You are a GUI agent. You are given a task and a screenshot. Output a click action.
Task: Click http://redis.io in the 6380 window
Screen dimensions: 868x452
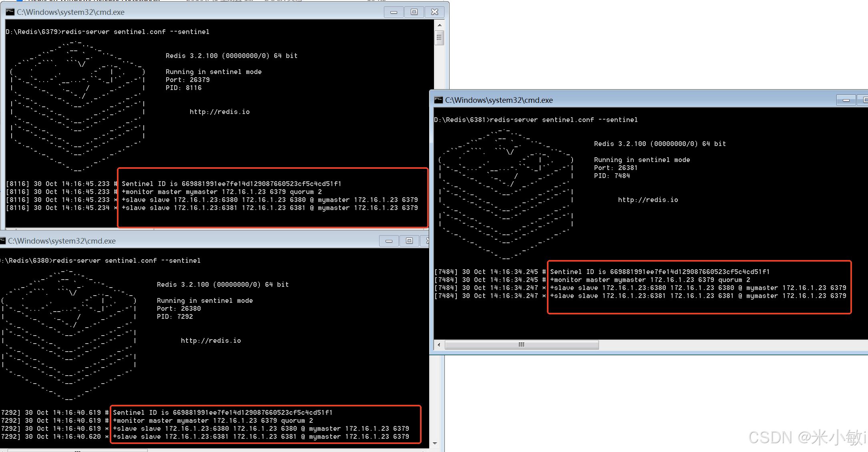[x=211, y=340]
